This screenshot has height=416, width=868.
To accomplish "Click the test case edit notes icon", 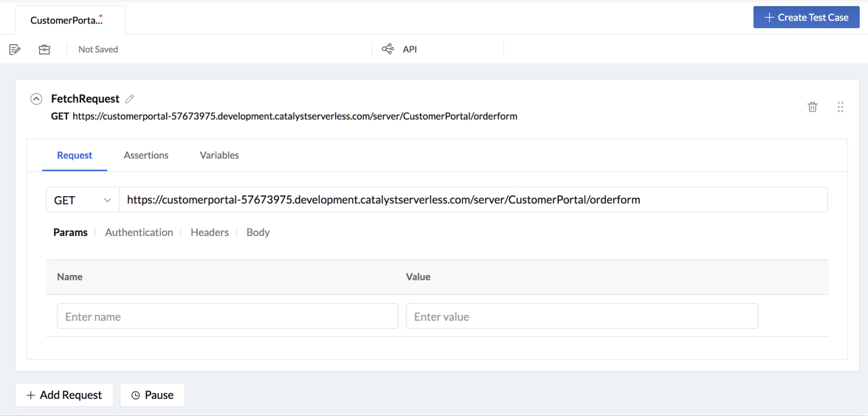I will point(15,49).
